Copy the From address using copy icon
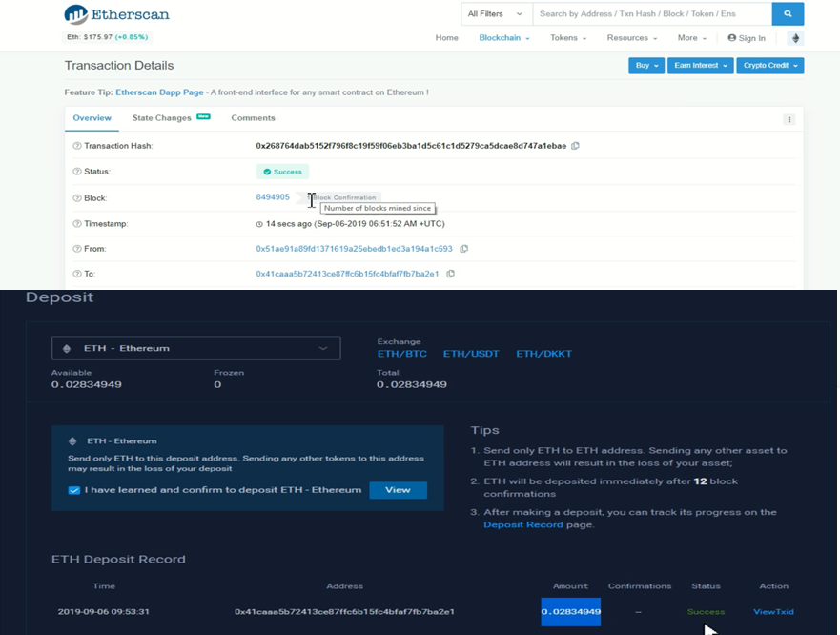 (x=464, y=249)
